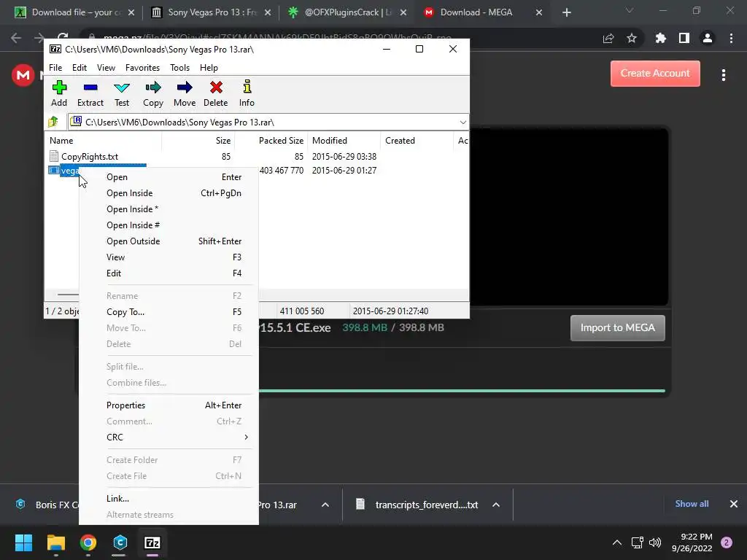Open the Edit menu in 7-Zip
The width and height of the screenshot is (747, 560).
coord(80,68)
